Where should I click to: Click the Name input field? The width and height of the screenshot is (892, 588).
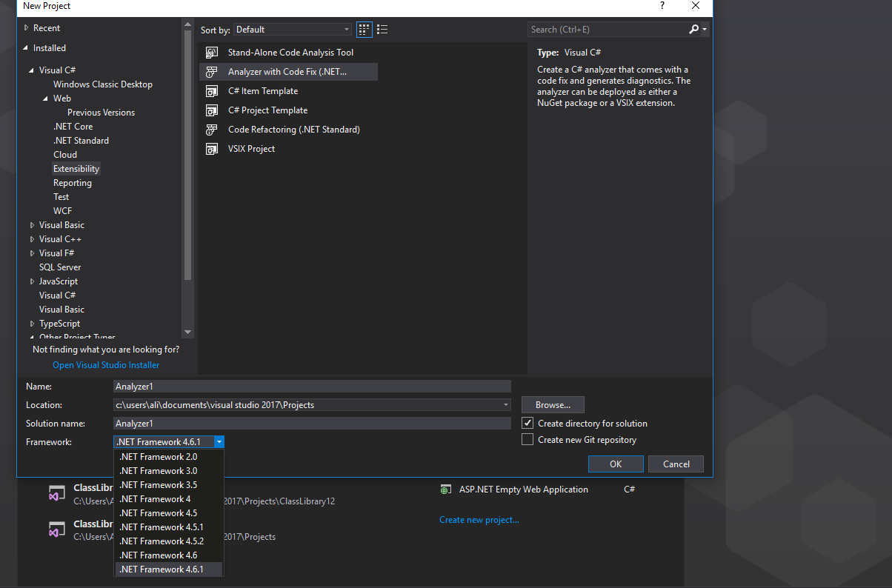(311, 386)
